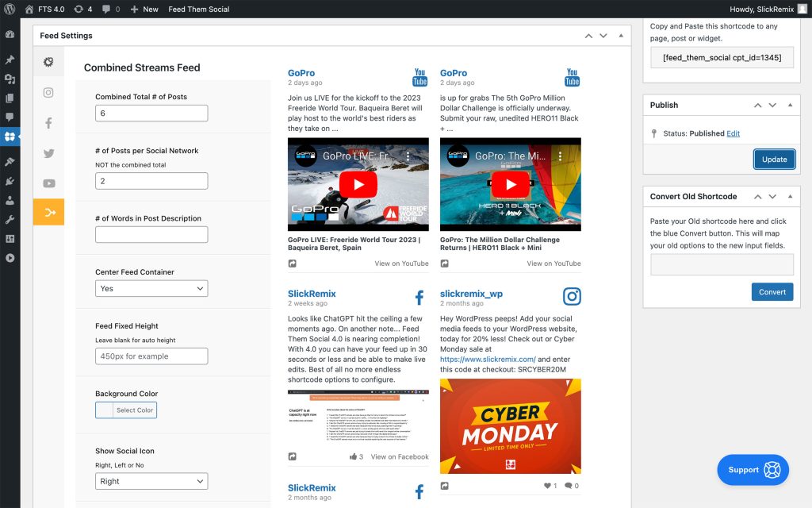The height and width of the screenshot is (508, 812).
Task: Open Feed Them Social in the admin bar
Action: pos(199,9)
